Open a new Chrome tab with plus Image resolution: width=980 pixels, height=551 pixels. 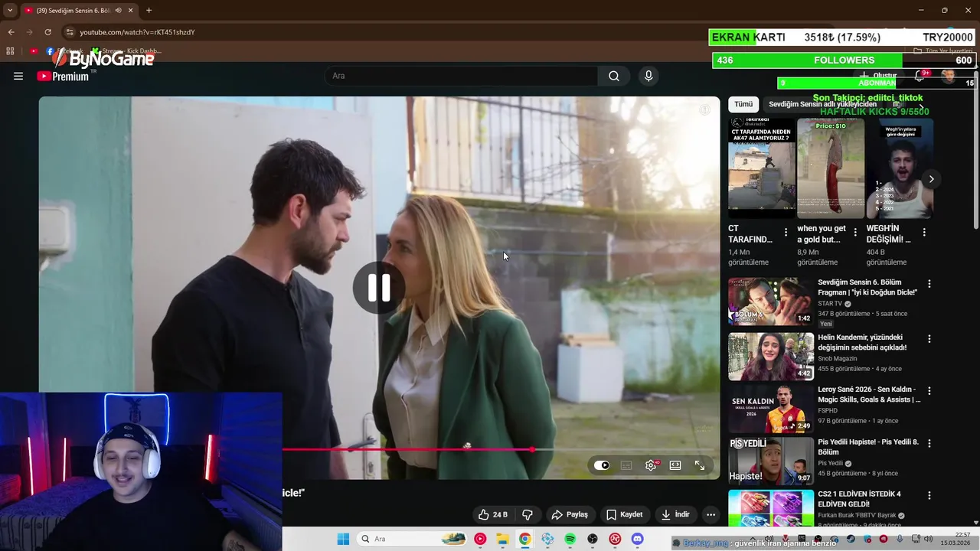point(149,11)
